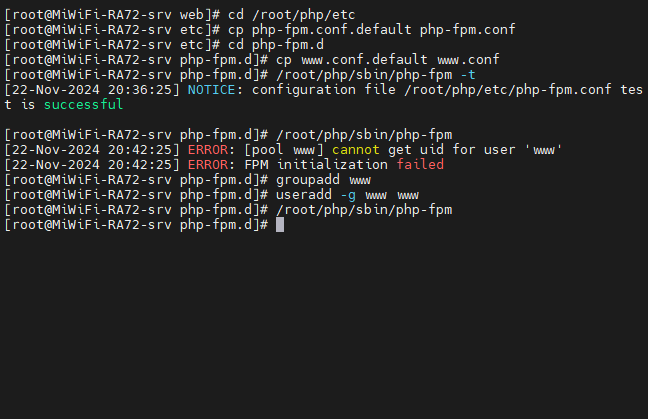
Task: Click 'cd /root/php/etc' command on first line
Action: pyautogui.click(x=292, y=15)
